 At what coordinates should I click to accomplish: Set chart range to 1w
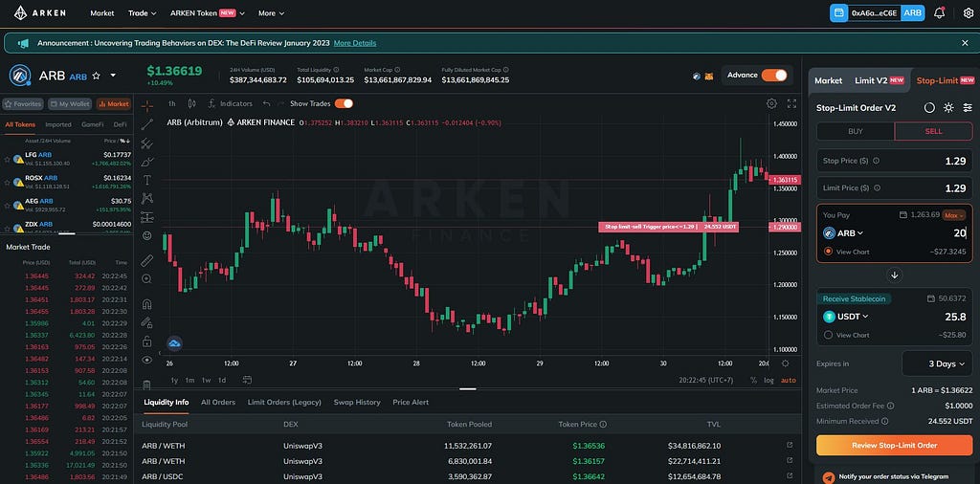pyautogui.click(x=206, y=380)
